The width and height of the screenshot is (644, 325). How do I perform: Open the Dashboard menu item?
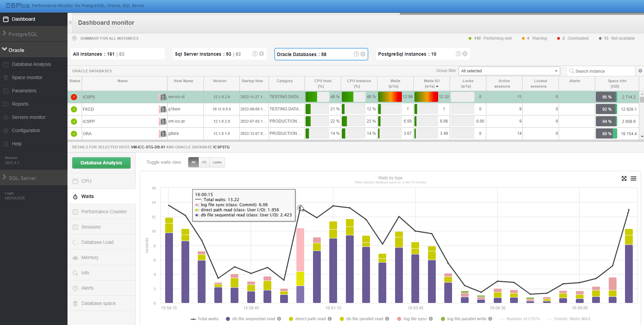[23, 19]
